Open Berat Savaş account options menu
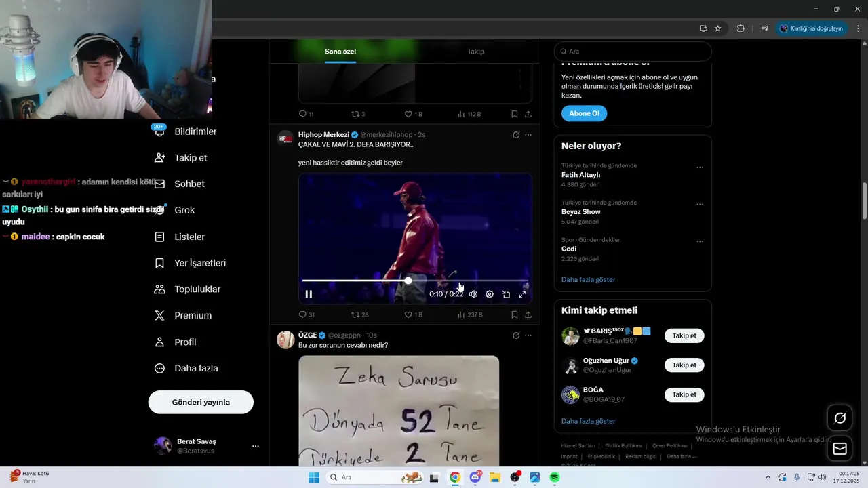Image resolution: width=868 pixels, height=488 pixels. pos(256,446)
